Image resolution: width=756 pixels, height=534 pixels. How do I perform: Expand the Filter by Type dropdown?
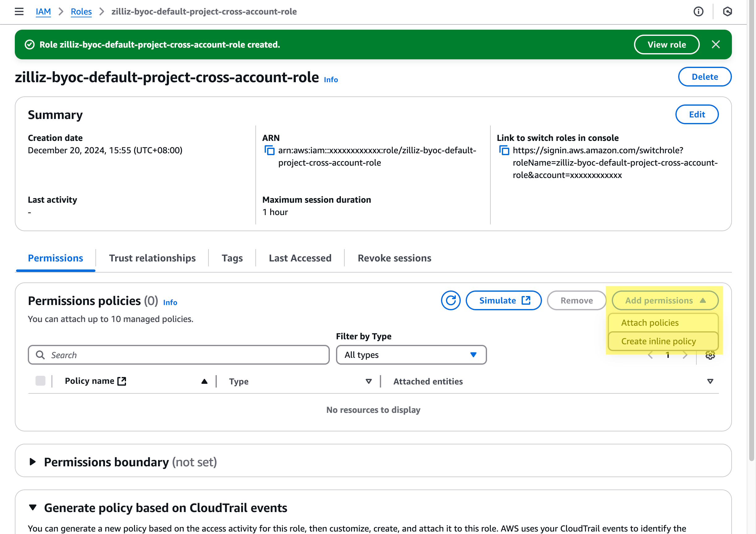[x=411, y=355]
